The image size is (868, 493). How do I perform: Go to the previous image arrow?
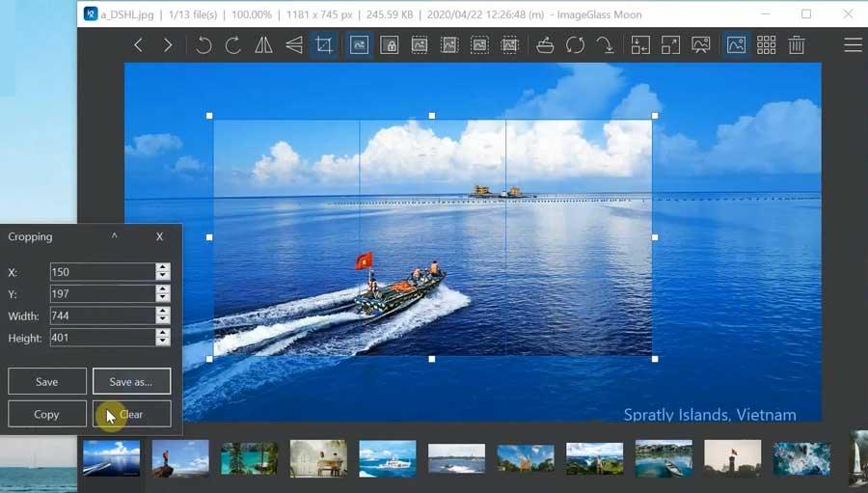tap(138, 45)
